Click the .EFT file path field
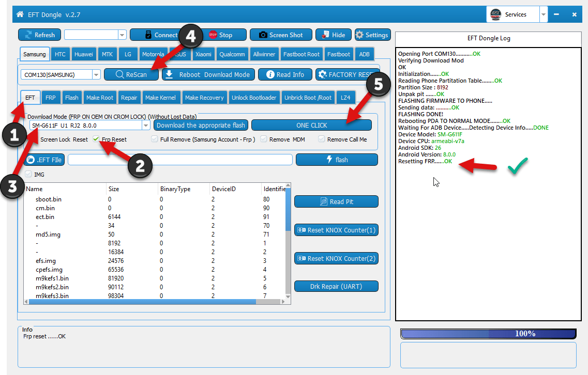The image size is (588, 375). click(180, 160)
